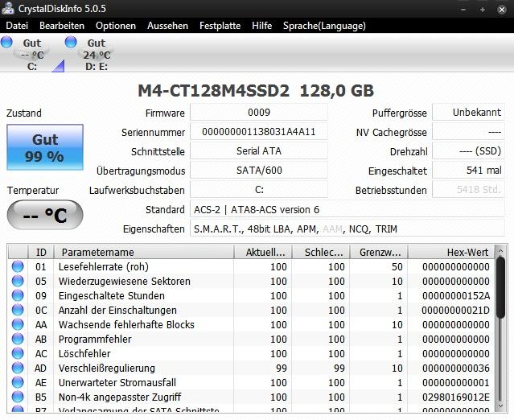The image size is (514, 420).
Task: Select the Non-4k angepasster Zugriff row text
Action: [120, 397]
